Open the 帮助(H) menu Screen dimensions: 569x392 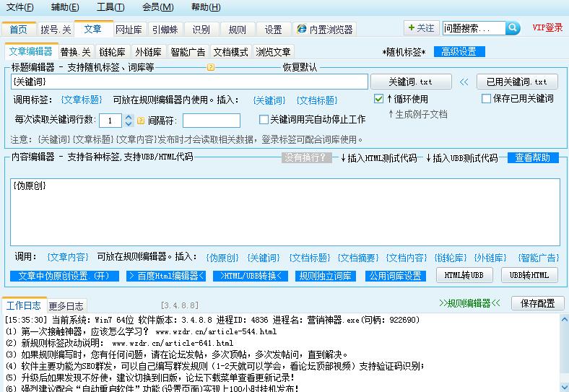(x=206, y=7)
